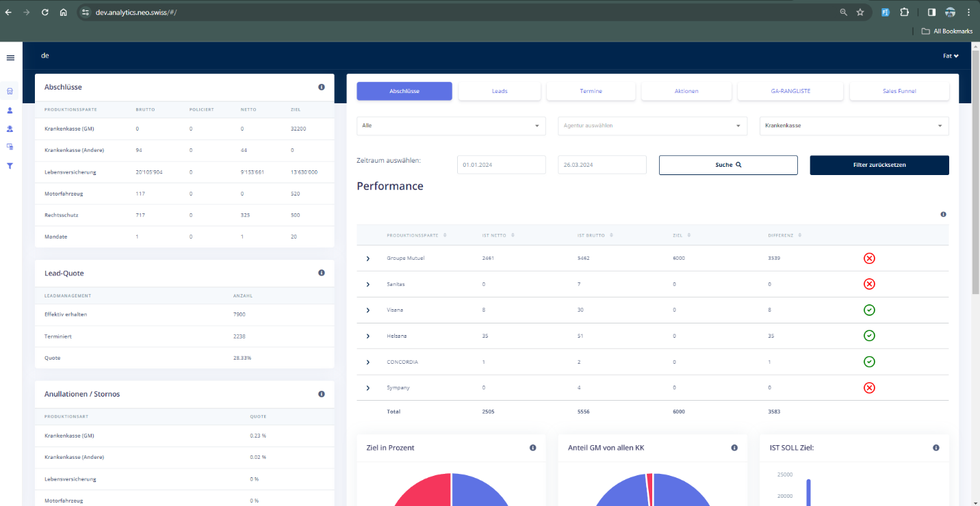This screenshot has width=980, height=506.
Task: Open the hamburger menu in the sidebar
Action: point(10,57)
